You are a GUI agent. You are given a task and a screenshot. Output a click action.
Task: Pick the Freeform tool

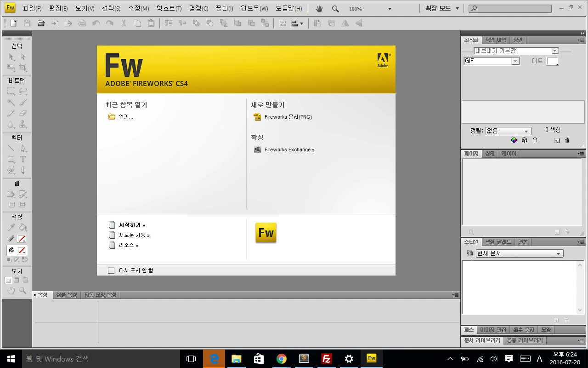[x=11, y=170]
